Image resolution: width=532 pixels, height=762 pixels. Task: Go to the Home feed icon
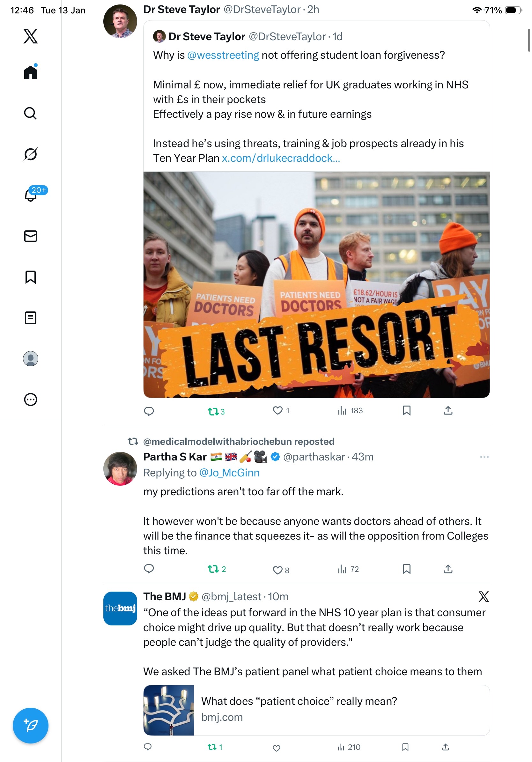pyautogui.click(x=31, y=72)
